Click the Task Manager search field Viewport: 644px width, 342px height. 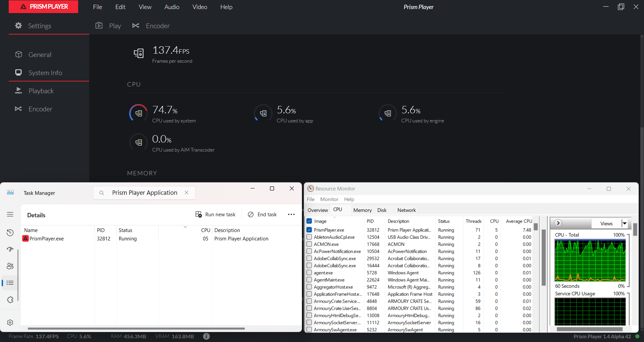point(144,193)
